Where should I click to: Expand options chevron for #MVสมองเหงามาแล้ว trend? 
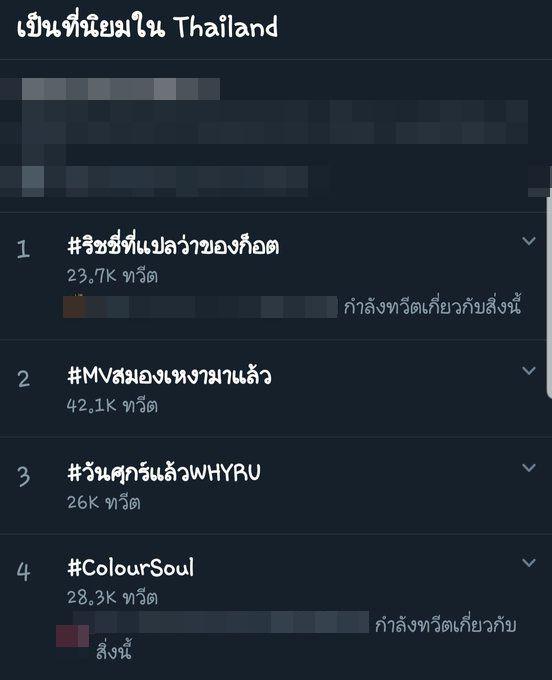(x=529, y=370)
